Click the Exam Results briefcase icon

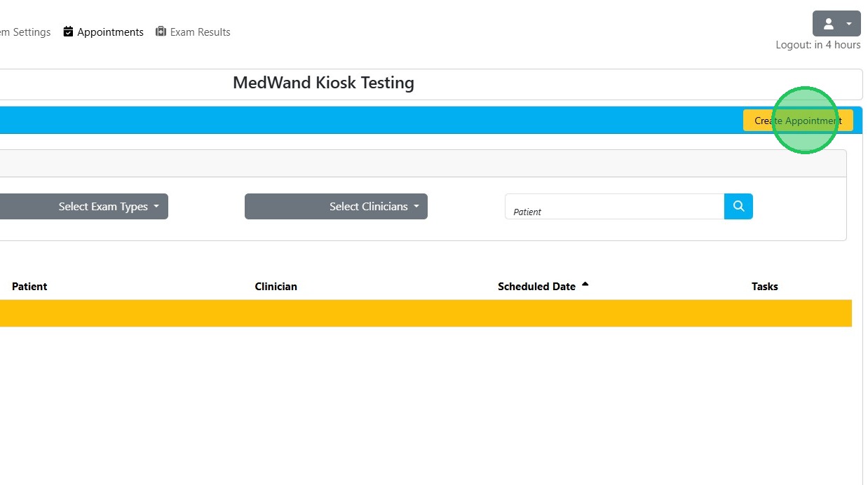tap(161, 32)
